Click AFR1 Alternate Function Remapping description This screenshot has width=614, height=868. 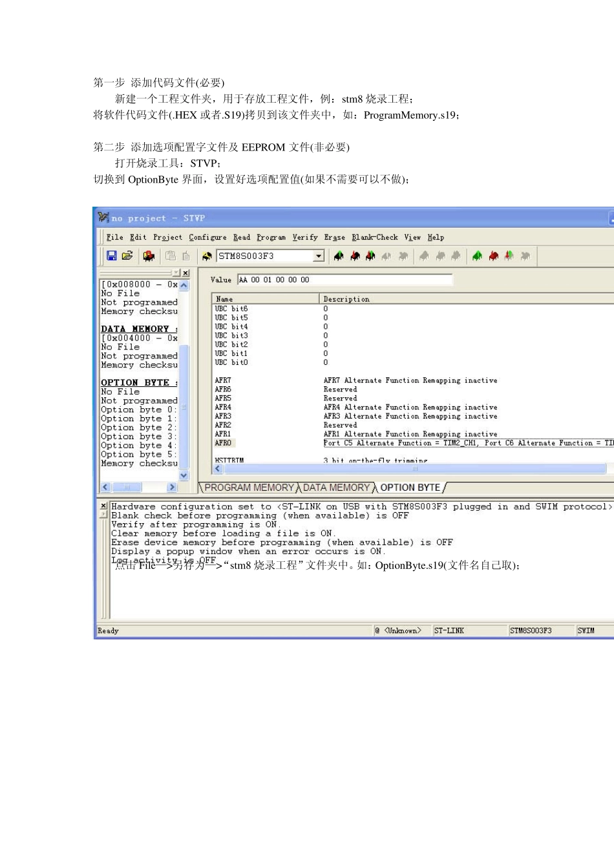coord(410,434)
